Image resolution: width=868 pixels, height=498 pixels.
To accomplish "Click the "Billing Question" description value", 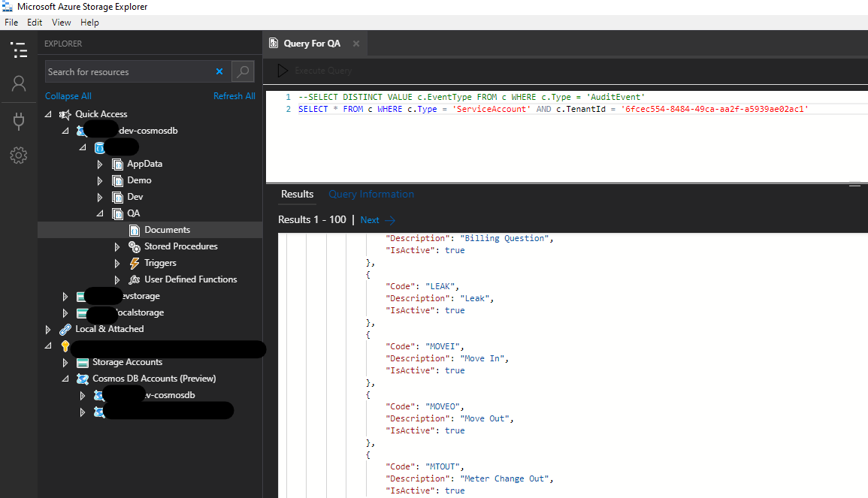I will click(x=504, y=238).
